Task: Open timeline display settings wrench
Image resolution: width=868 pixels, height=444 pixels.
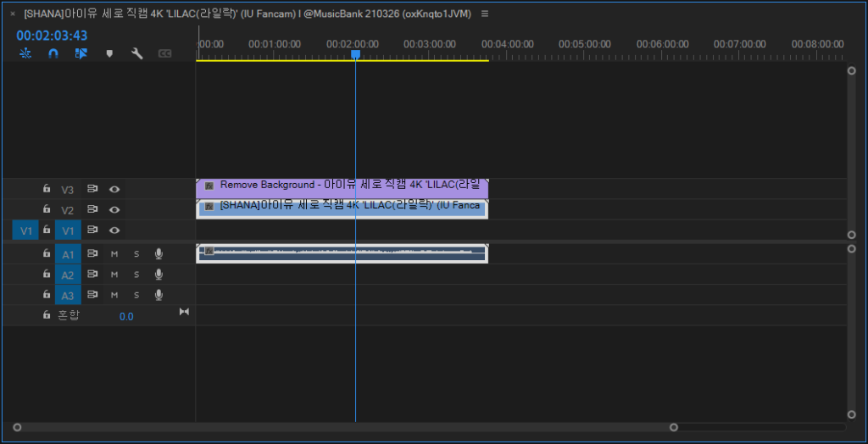Action: [x=136, y=53]
